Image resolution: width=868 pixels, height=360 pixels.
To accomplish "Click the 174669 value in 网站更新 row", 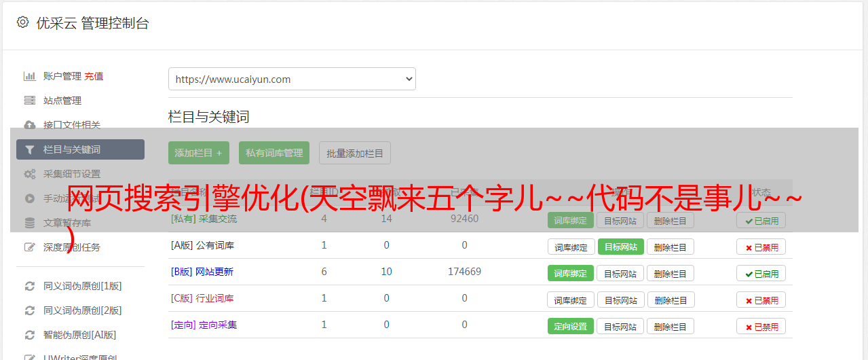I will [x=464, y=272].
